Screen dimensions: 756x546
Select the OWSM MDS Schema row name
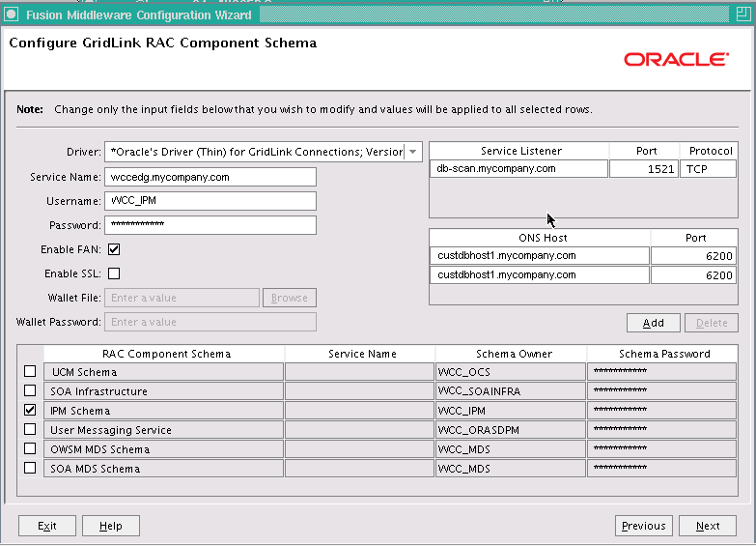pyautogui.click(x=163, y=449)
